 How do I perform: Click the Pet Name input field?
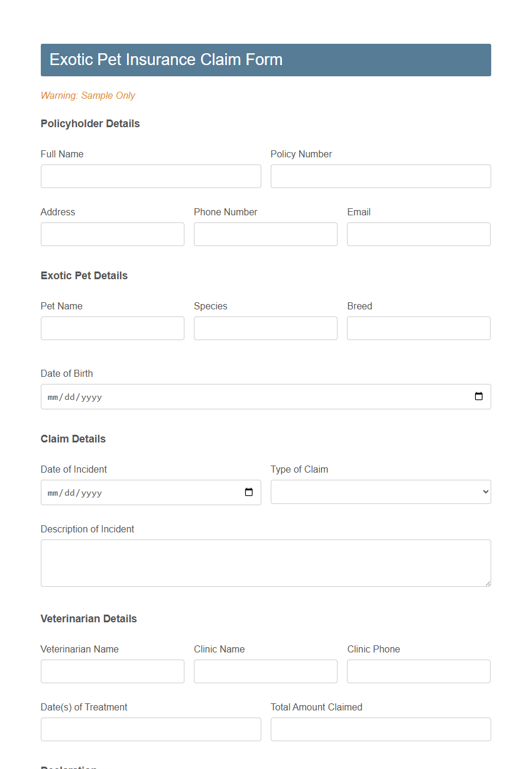point(112,328)
